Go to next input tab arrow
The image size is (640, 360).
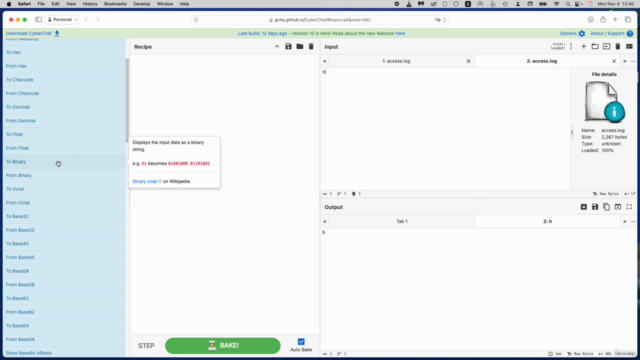point(624,61)
